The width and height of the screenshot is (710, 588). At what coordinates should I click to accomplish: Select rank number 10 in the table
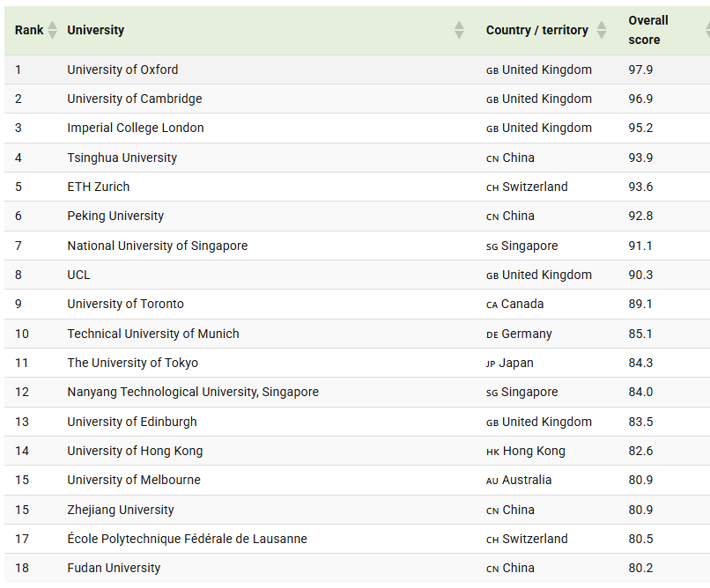22,334
